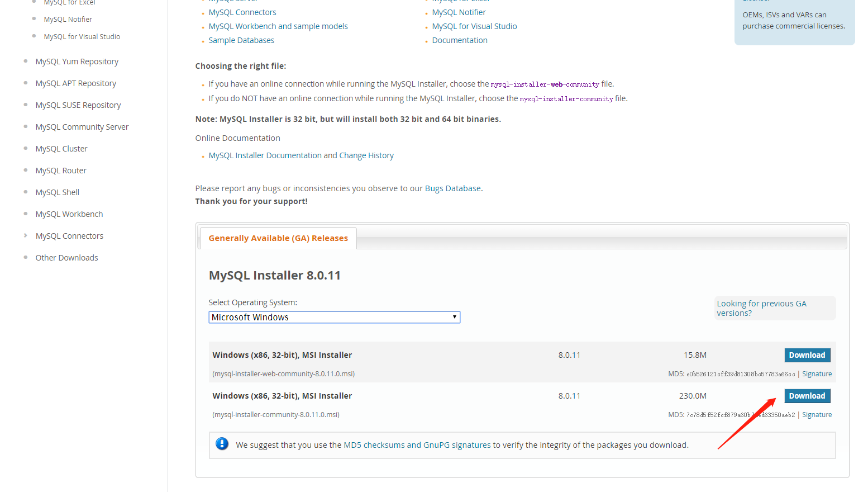The width and height of the screenshot is (868, 492).
Task: Open MySQL Yum Repository in sidebar
Action: click(77, 61)
